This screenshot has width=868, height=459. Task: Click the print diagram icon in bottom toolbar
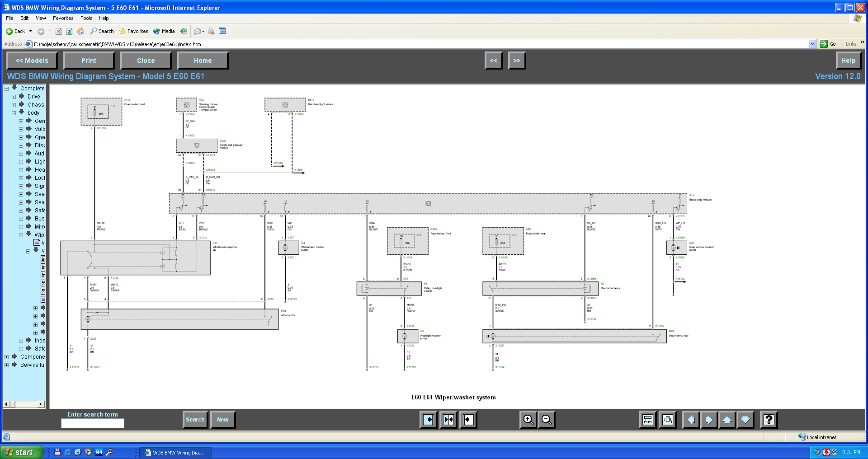667,420
